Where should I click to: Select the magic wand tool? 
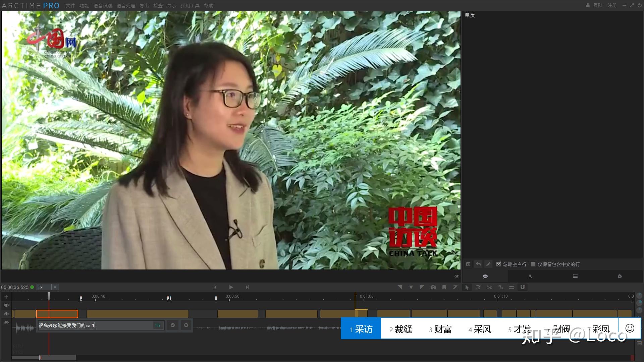tap(455, 287)
